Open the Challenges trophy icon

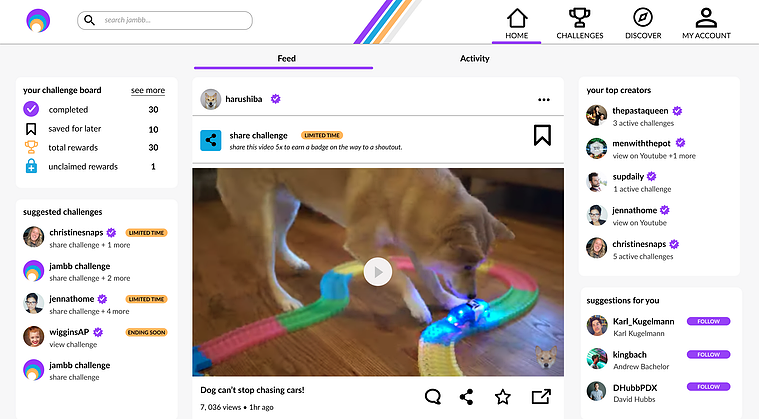579,18
